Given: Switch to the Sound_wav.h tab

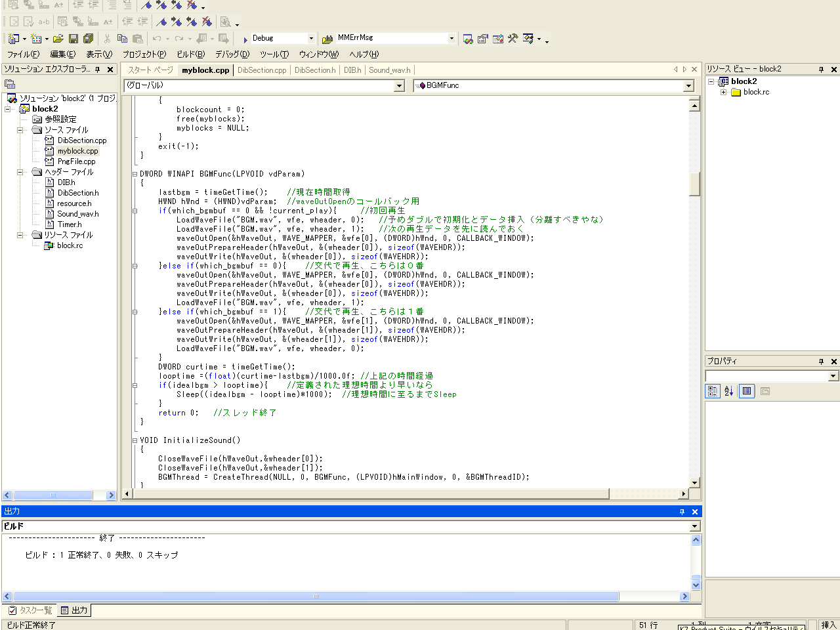Looking at the screenshot, I should 390,70.
